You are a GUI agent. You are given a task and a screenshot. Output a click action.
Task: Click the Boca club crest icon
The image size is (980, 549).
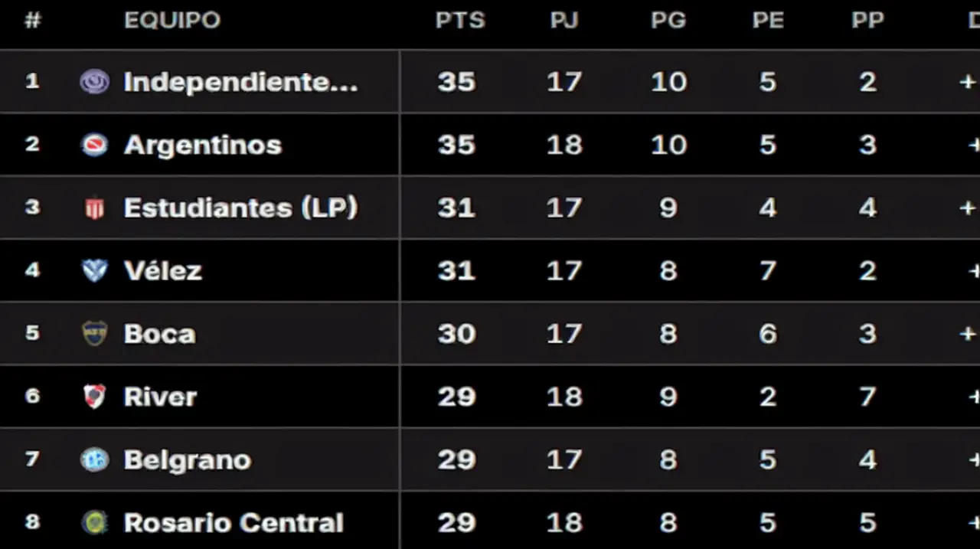click(95, 333)
